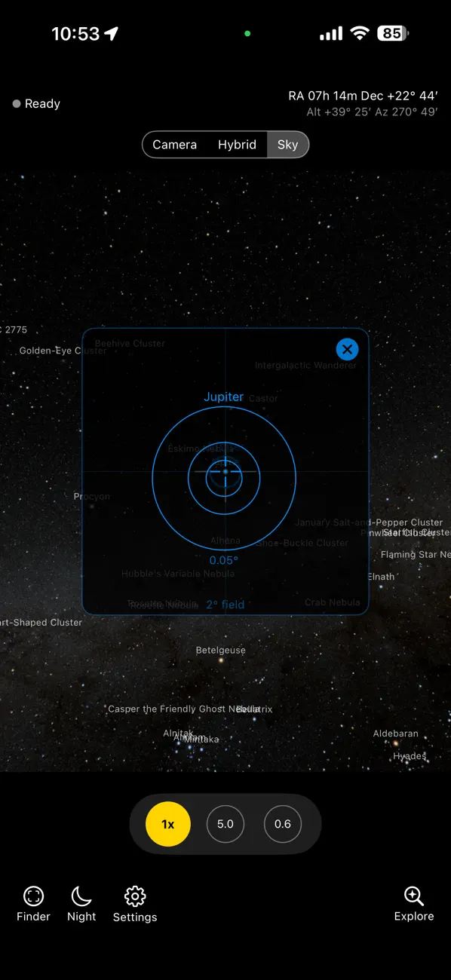Select the Beehive Cluster label

coord(130,343)
